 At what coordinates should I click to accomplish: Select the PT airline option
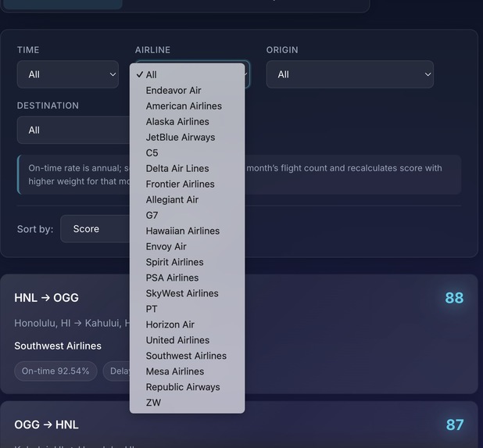pyautogui.click(x=187, y=309)
